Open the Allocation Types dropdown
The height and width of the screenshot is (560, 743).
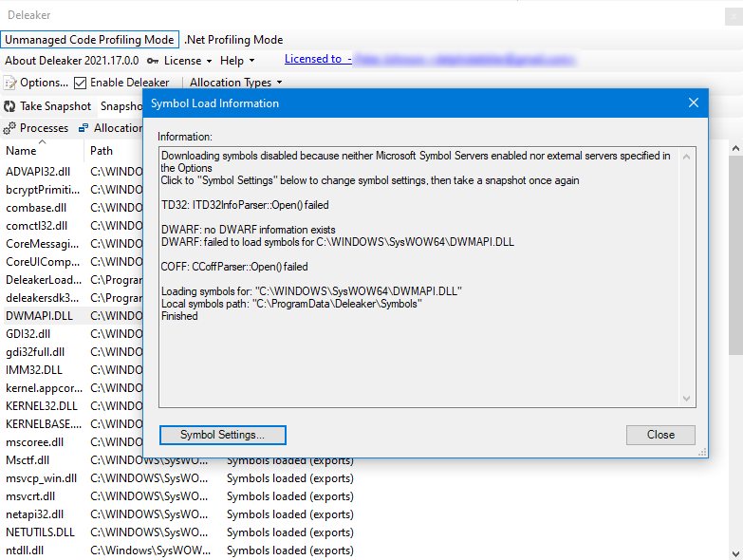[235, 83]
